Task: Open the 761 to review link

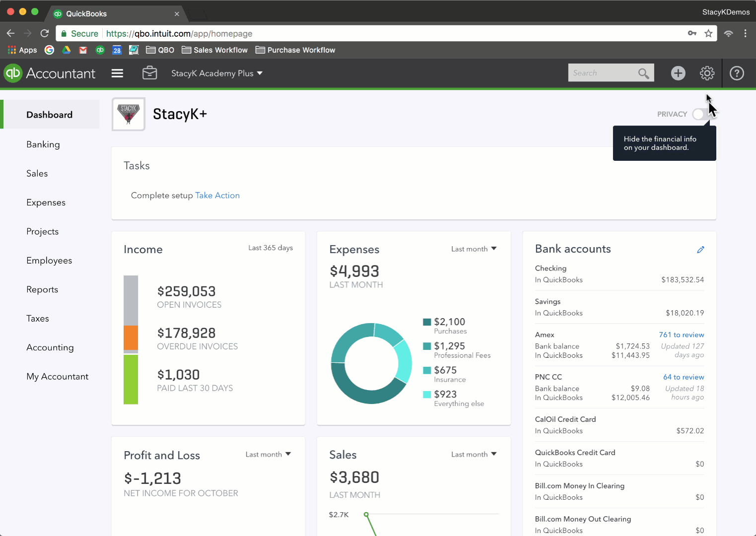Action: (682, 335)
